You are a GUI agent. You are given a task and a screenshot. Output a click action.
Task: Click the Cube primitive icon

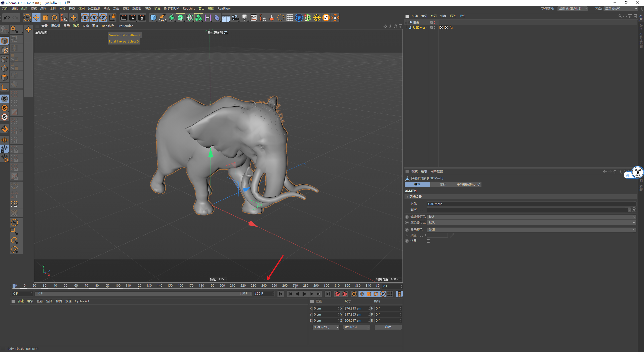153,18
